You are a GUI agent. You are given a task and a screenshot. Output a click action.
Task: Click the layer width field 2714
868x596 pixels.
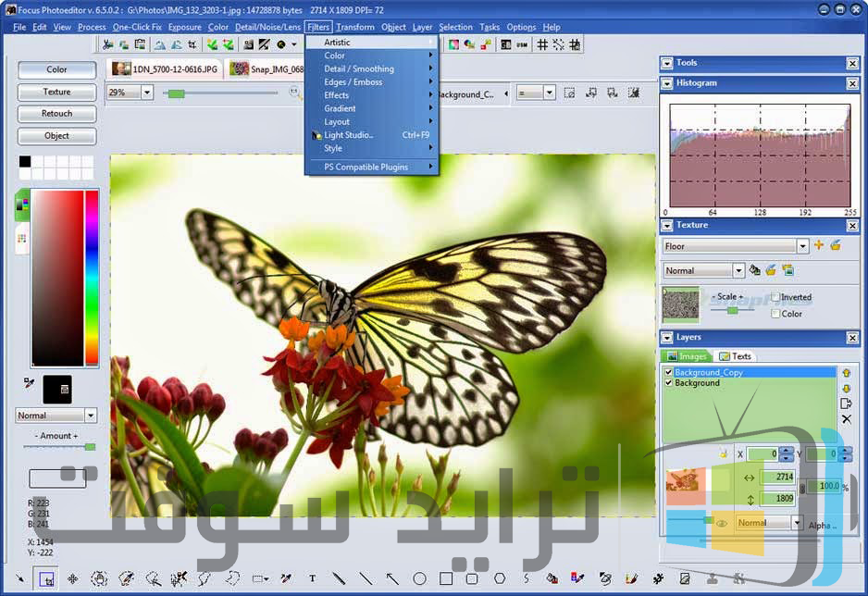[x=778, y=477]
